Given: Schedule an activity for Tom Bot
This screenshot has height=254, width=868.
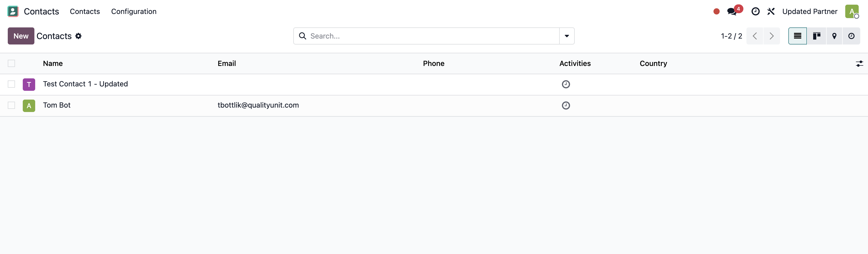Looking at the screenshot, I should 566,106.
